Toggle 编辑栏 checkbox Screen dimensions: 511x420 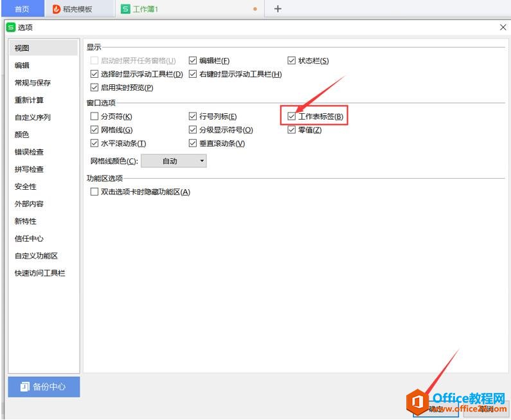click(x=193, y=60)
